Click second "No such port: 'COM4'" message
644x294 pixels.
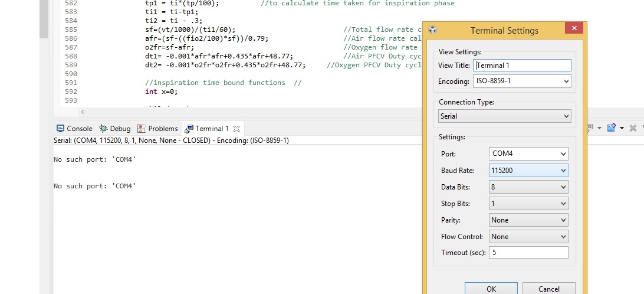click(x=95, y=187)
